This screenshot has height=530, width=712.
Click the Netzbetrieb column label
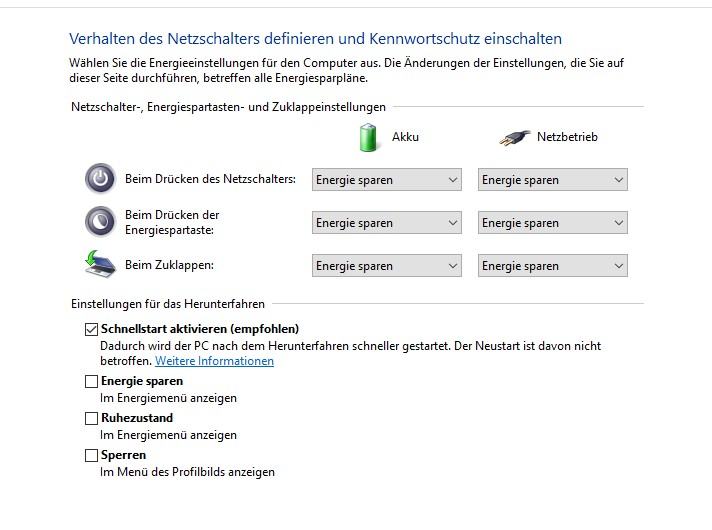pos(567,137)
